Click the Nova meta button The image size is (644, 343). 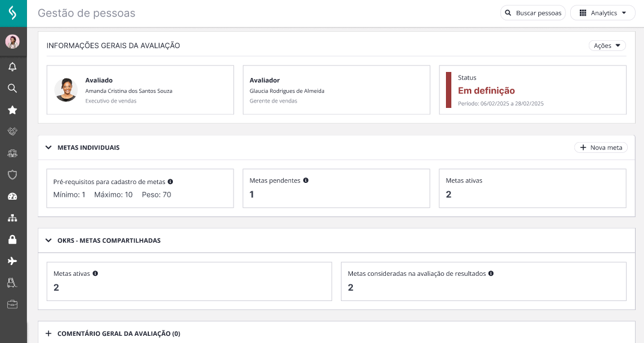(601, 148)
